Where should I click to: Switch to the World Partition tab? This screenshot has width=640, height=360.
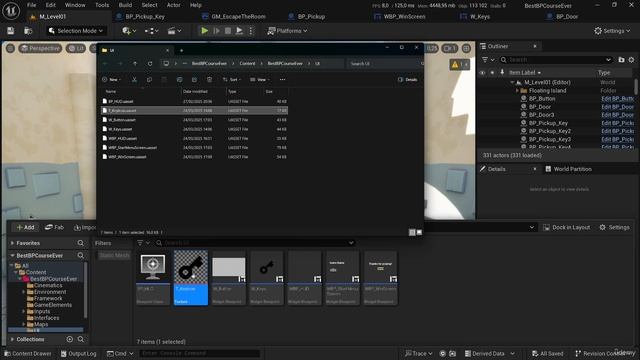point(568,169)
